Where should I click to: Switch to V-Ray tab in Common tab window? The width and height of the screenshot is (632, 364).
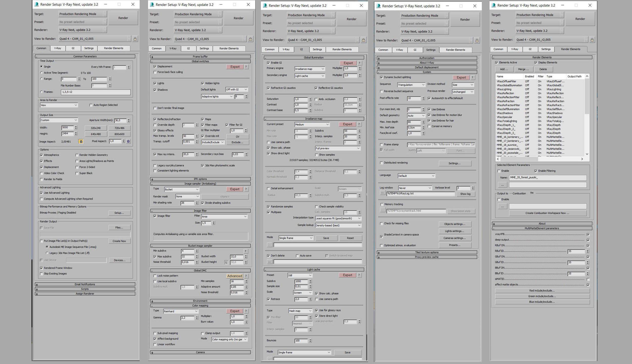[58, 48]
